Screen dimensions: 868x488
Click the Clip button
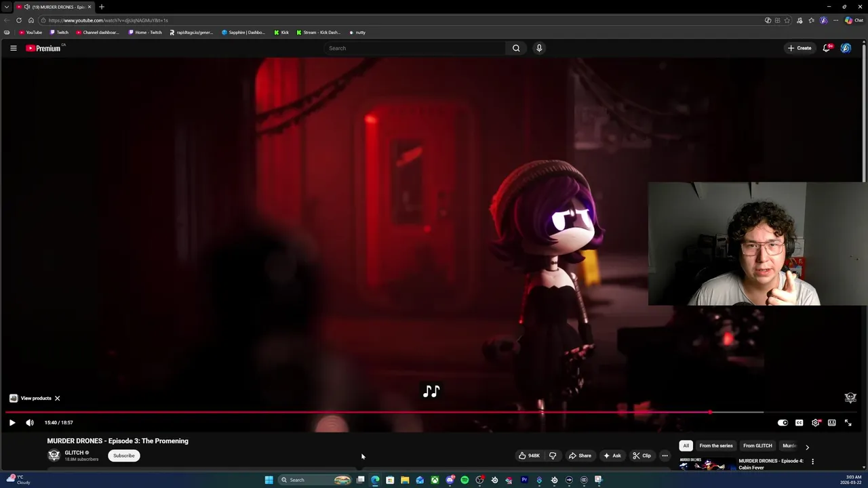click(x=642, y=455)
